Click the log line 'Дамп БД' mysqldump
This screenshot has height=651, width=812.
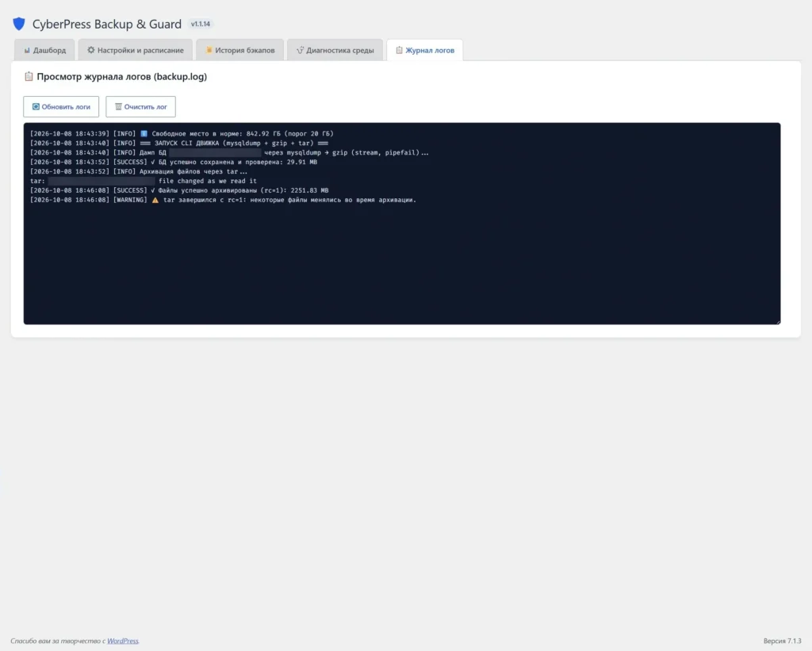click(229, 152)
